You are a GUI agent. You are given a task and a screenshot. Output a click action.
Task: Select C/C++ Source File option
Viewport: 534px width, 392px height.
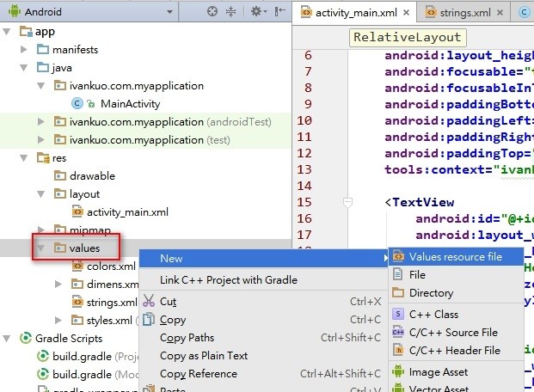click(453, 333)
